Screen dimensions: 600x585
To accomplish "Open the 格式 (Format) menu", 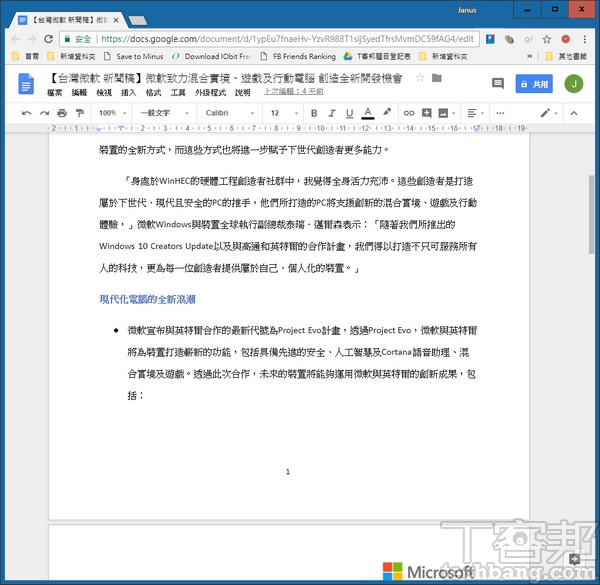I will 153,93.
